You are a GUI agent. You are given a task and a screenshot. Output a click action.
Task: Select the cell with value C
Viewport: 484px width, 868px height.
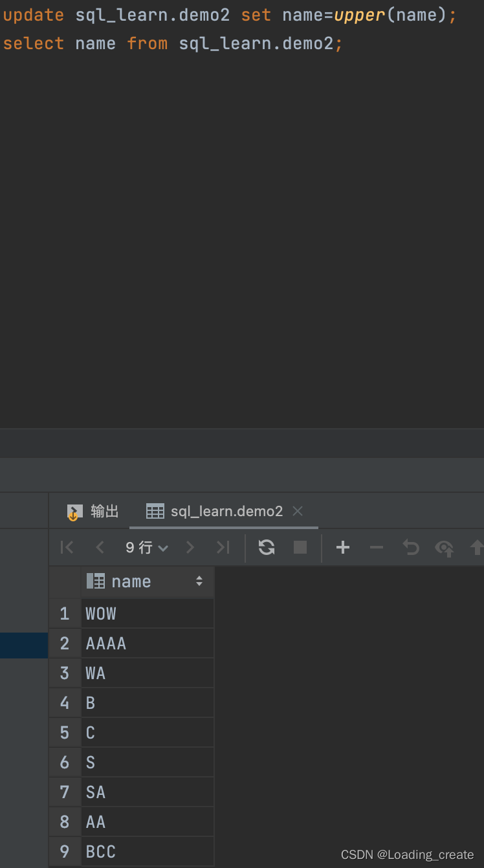(x=148, y=732)
